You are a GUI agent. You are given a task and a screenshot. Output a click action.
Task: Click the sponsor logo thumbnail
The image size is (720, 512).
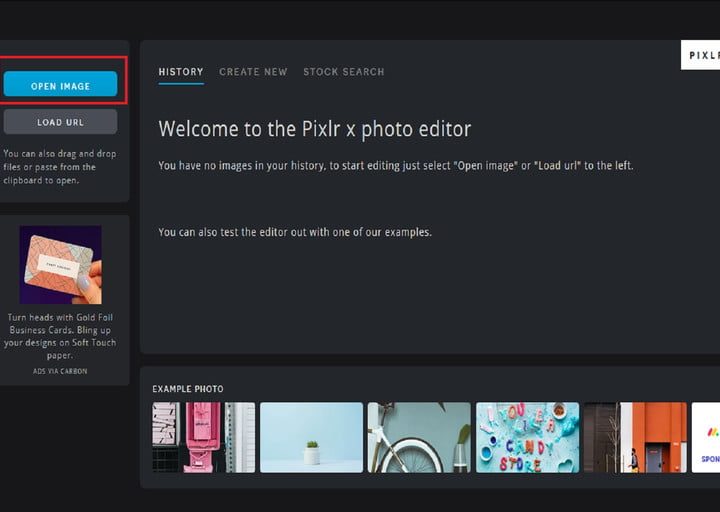(705, 437)
